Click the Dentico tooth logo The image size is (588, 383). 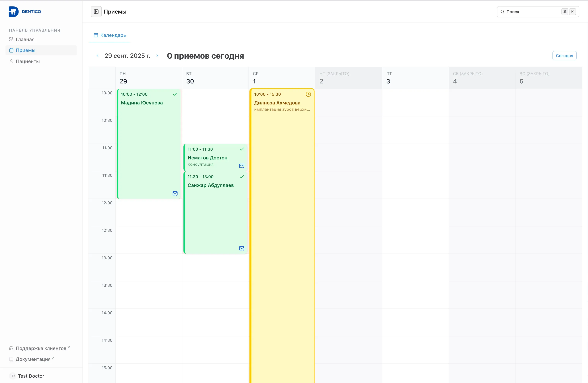point(14,12)
